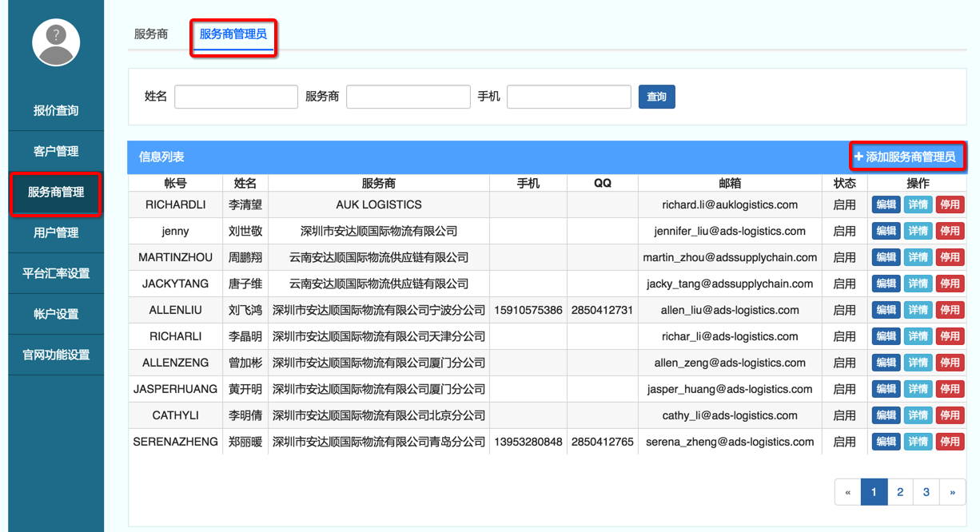Switch to the 服务商 tab
Screen dimensions: 980x532
point(151,34)
